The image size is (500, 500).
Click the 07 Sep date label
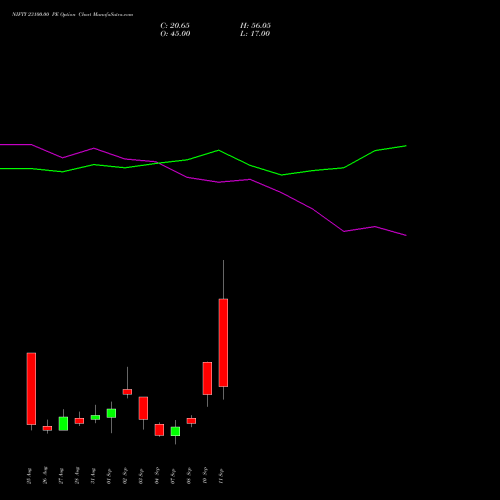pyautogui.click(x=173, y=476)
